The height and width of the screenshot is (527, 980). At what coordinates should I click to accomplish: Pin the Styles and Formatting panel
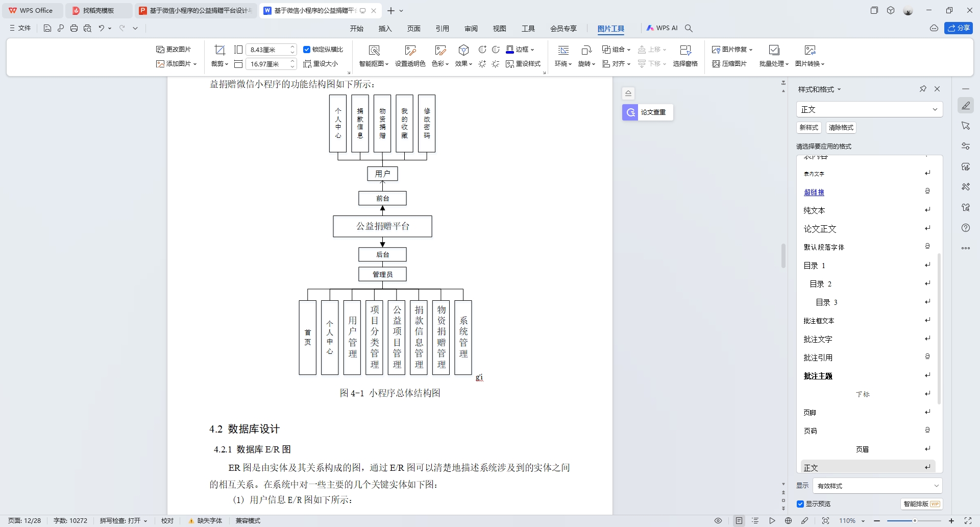(x=923, y=89)
